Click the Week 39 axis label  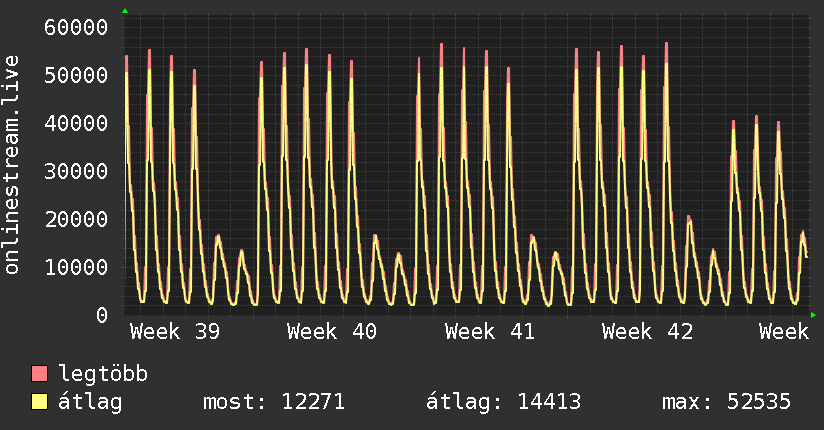[175, 332]
